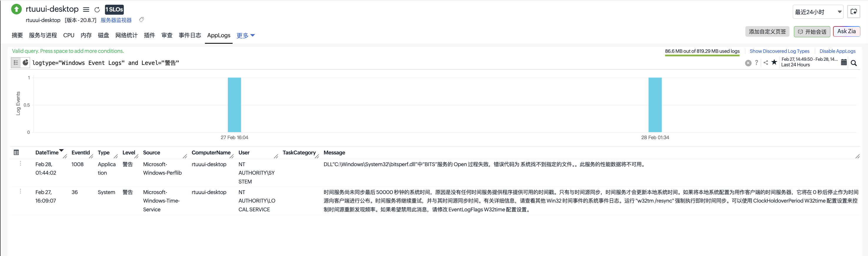Open the hamburger menu next to monitor name
This screenshot has height=256, width=868.
[86, 10]
